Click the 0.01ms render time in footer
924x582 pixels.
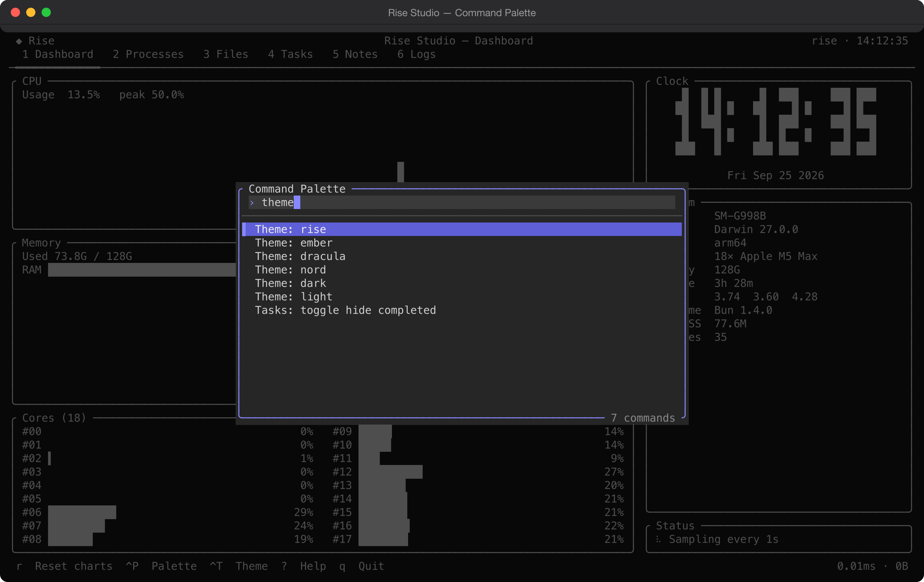pos(856,566)
